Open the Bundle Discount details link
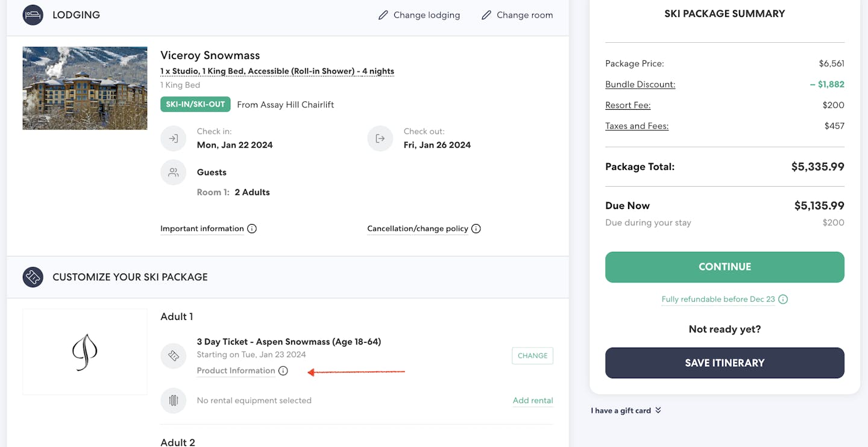This screenshot has height=447, width=868. pos(640,84)
